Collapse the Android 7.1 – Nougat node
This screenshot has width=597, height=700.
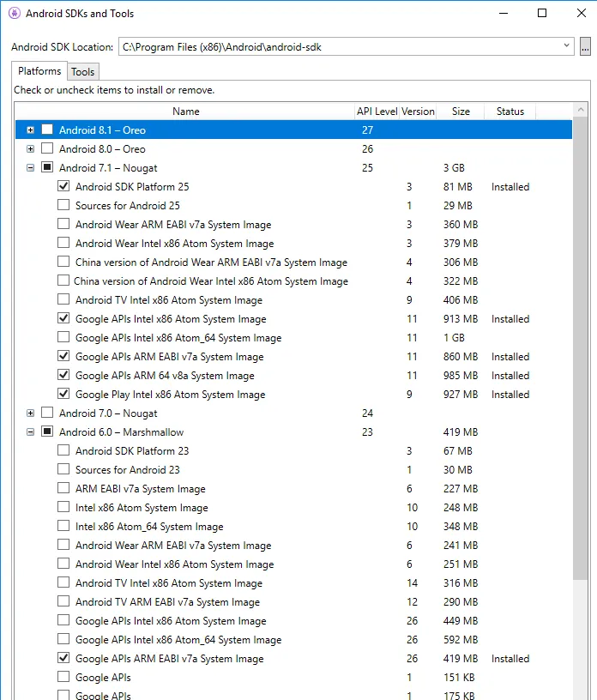(30, 168)
